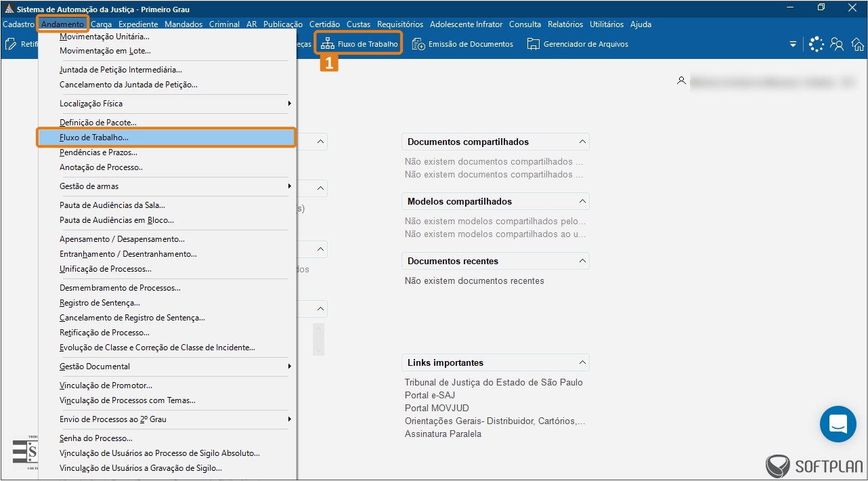Go to home via house icon
The image size is (868, 481).
(858, 44)
